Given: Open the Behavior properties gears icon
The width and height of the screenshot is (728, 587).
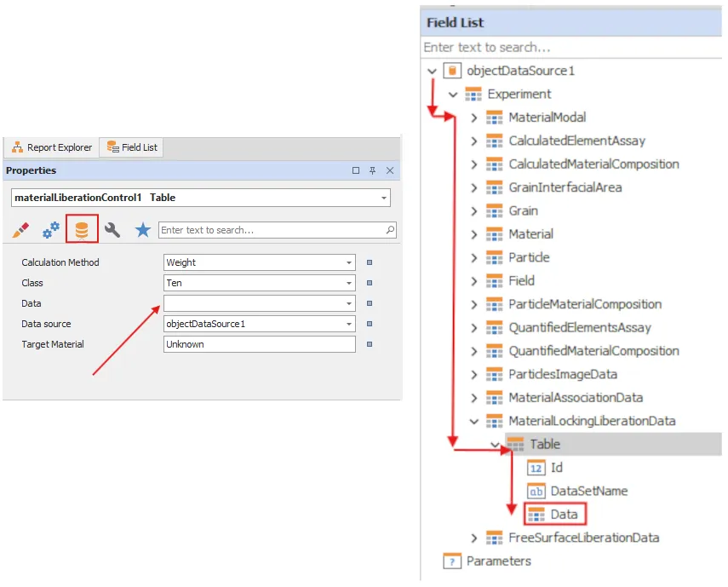Looking at the screenshot, I should click(51, 229).
